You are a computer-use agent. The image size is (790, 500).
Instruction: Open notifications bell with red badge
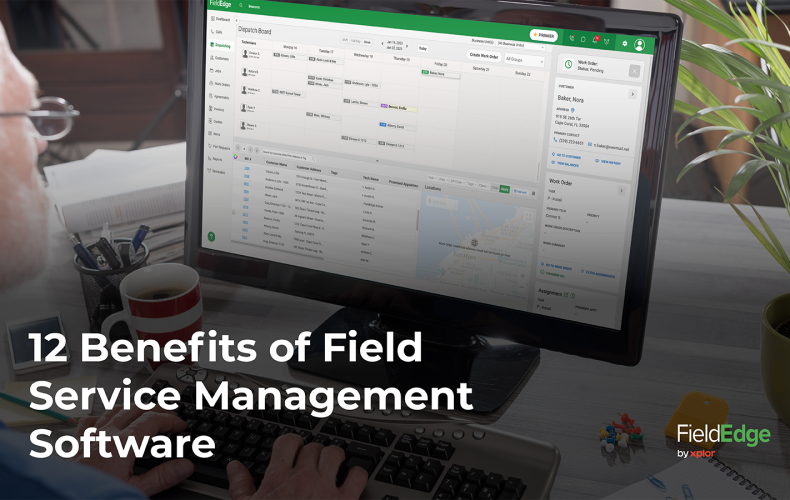[x=596, y=40]
